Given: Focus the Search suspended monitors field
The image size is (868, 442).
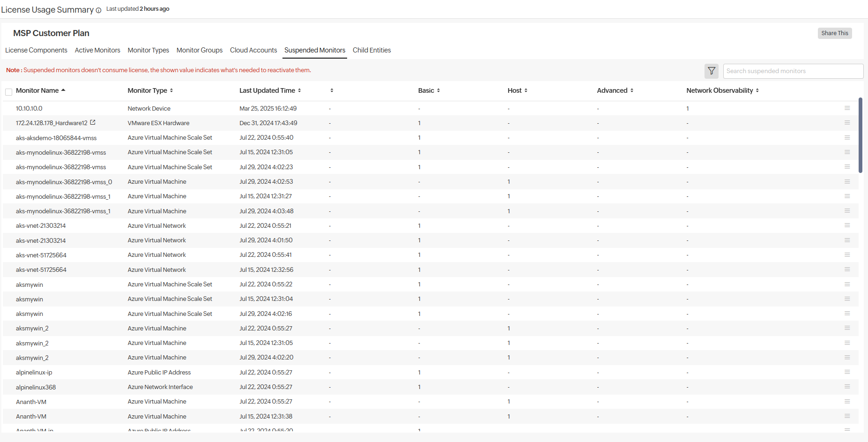Looking at the screenshot, I should pyautogui.click(x=793, y=71).
